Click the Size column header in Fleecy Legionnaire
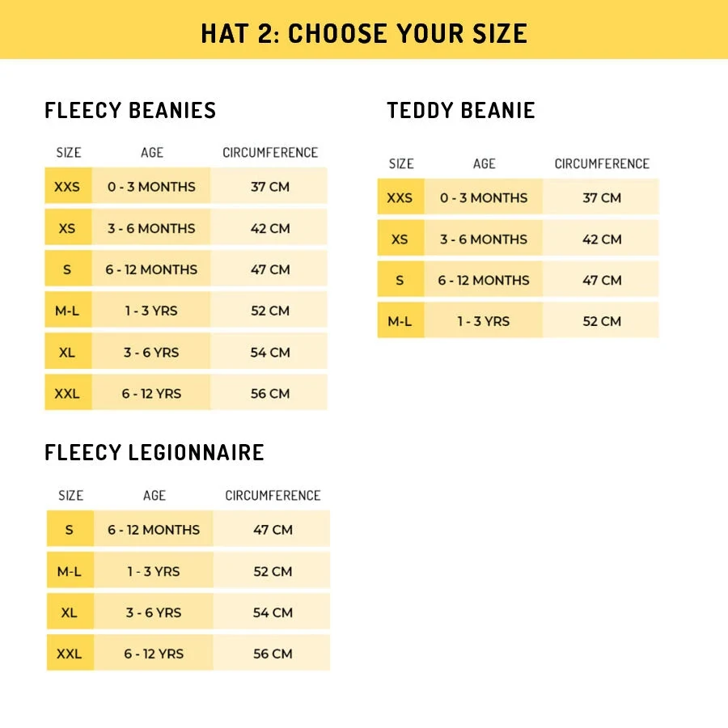 [70, 495]
